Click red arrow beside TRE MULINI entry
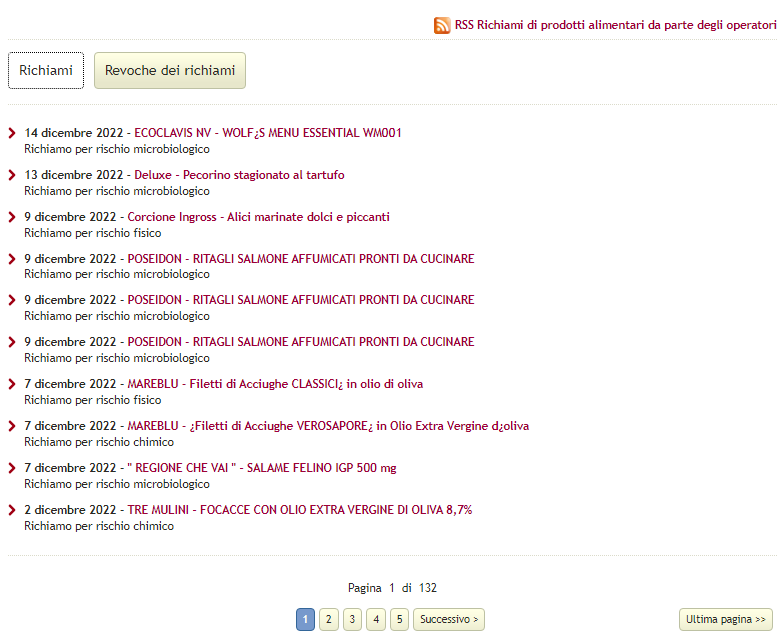784x635 pixels. [x=12, y=510]
